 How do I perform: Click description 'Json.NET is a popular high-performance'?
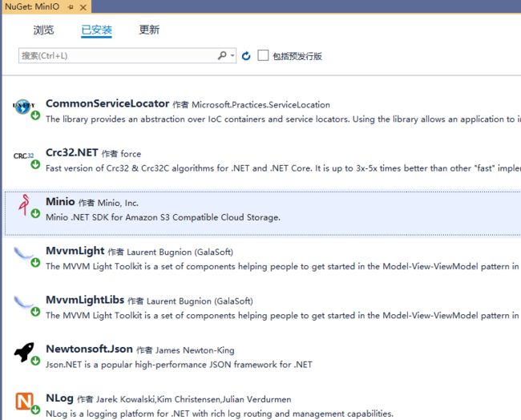pyautogui.click(x=179, y=365)
